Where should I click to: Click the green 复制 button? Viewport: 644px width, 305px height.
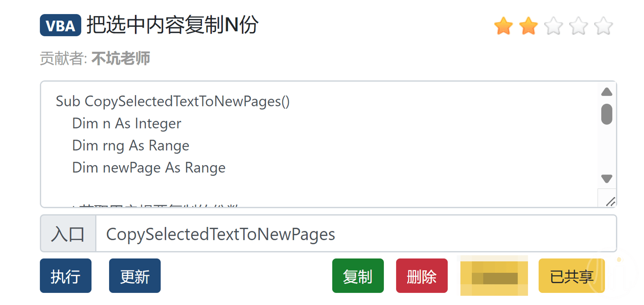click(x=358, y=276)
